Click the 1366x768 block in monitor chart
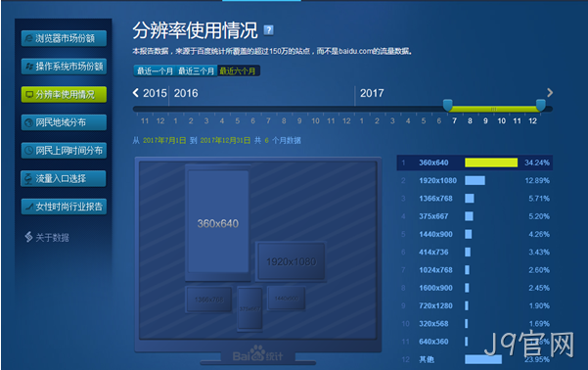 click(208, 300)
